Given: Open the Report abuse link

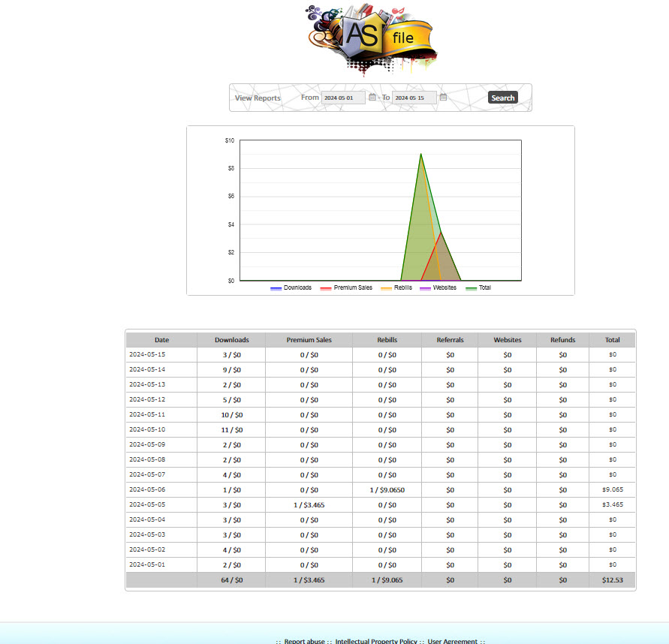Looking at the screenshot, I should (304, 641).
